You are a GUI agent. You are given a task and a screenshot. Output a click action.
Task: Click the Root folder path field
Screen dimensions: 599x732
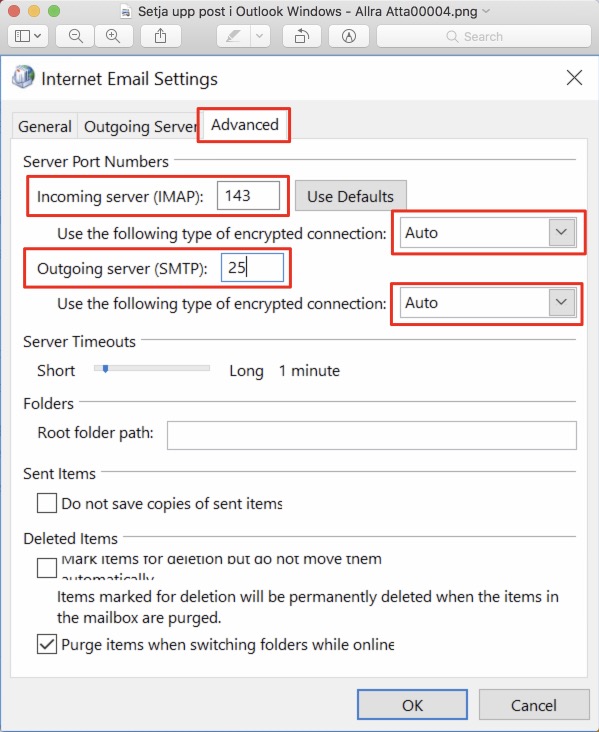372,435
